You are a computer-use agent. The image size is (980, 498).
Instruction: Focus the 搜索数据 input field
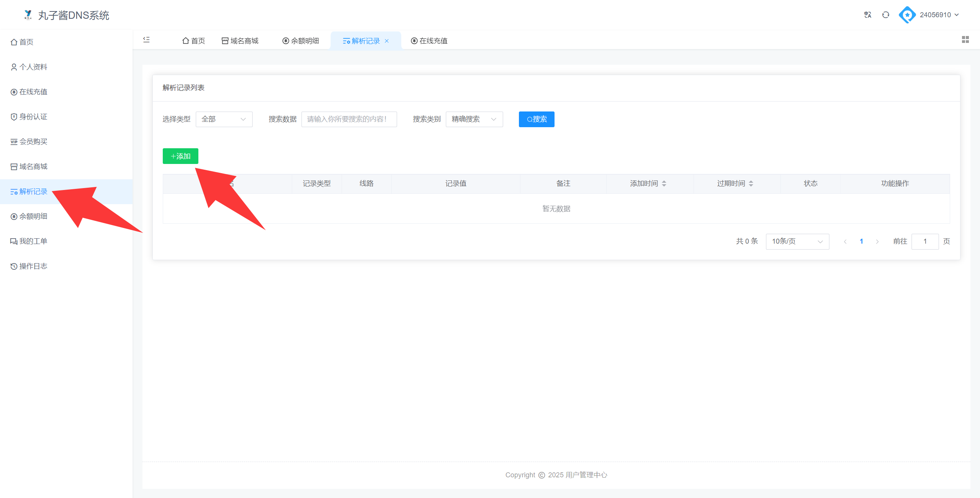click(x=348, y=119)
